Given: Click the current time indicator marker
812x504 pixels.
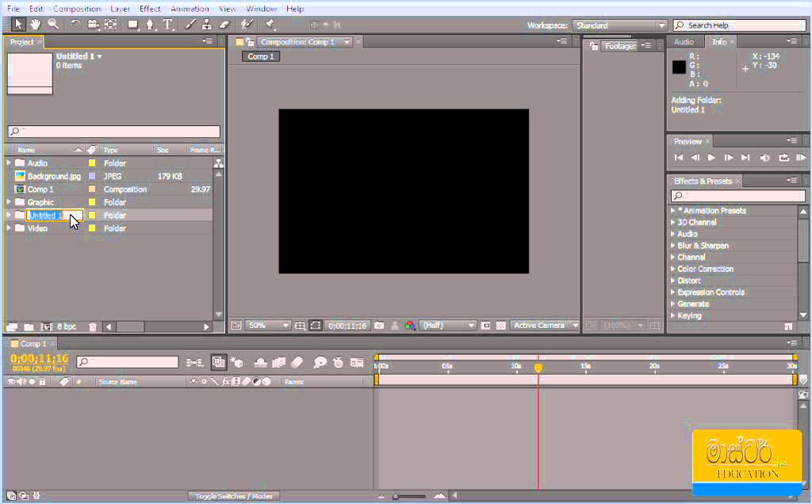Looking at the screenshot, I should pyautogui.click(x=538, y=368).
